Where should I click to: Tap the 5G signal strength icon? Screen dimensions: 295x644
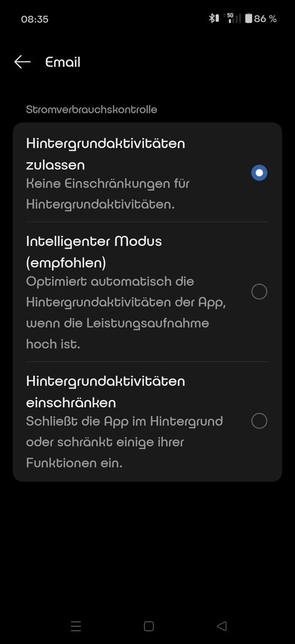pyautogui.click(x=232, y=18)
